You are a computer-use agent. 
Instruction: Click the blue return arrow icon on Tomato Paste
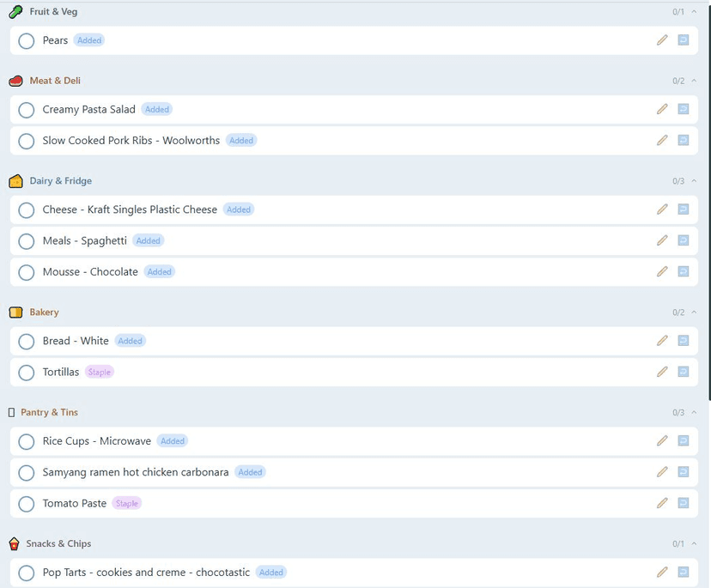coord(684,503)
